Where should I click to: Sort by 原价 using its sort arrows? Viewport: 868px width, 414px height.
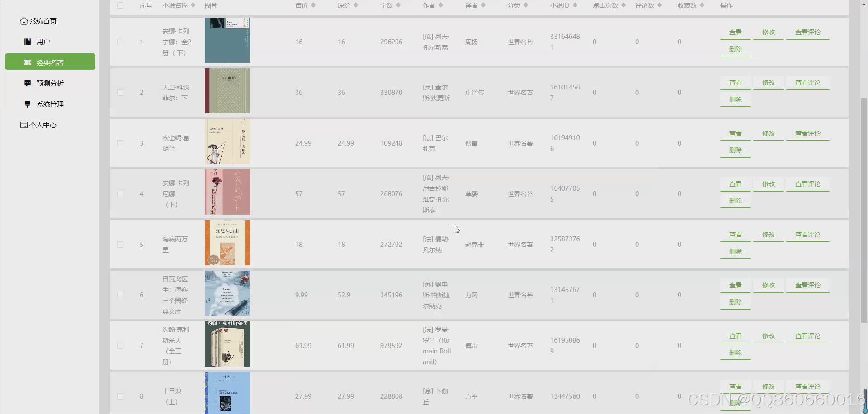pos(356,5)
